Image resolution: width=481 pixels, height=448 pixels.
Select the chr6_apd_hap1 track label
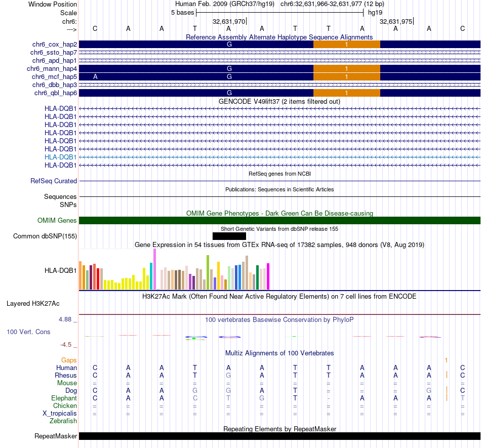click(x=55, y=60)
